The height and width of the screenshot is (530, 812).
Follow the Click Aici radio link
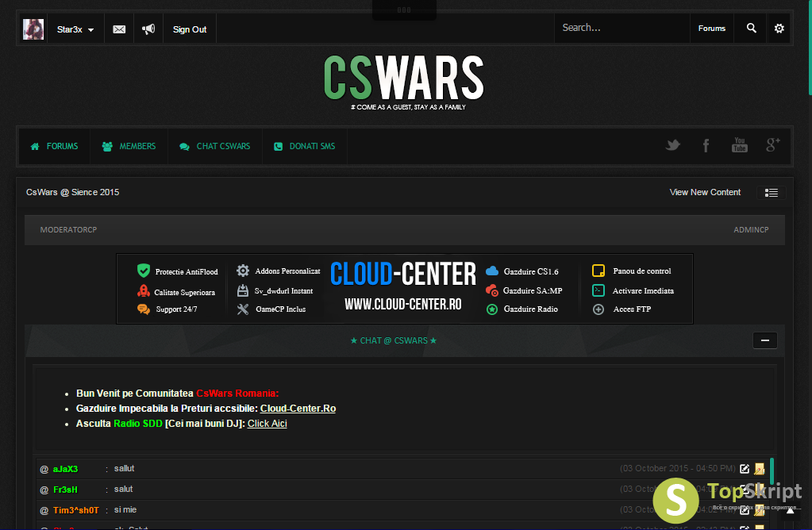coord(267,424)
